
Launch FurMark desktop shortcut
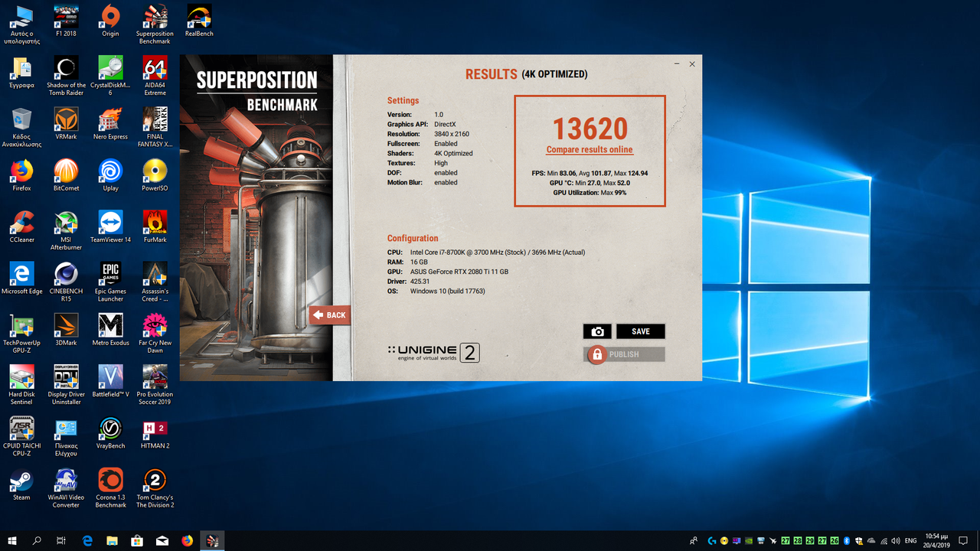155,227
